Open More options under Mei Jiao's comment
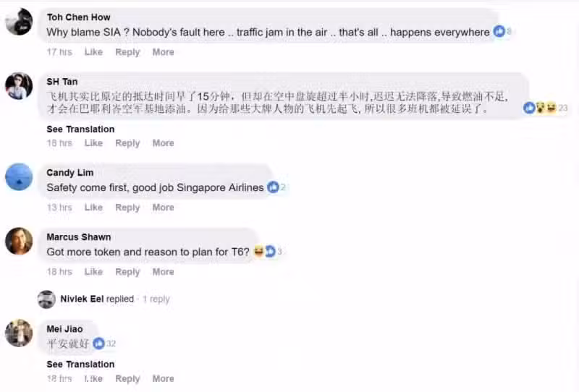This screenshot has height=392, width=579. [164, 378]
